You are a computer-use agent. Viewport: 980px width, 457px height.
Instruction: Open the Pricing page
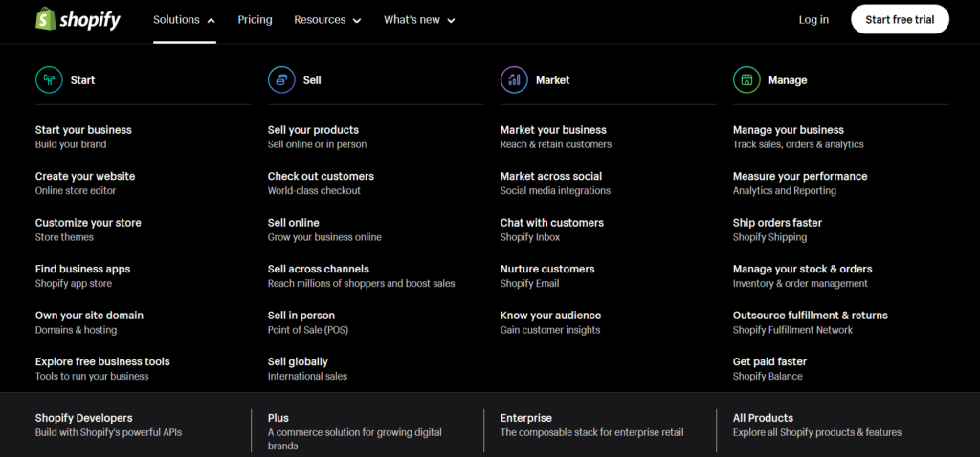coord(255,20)
